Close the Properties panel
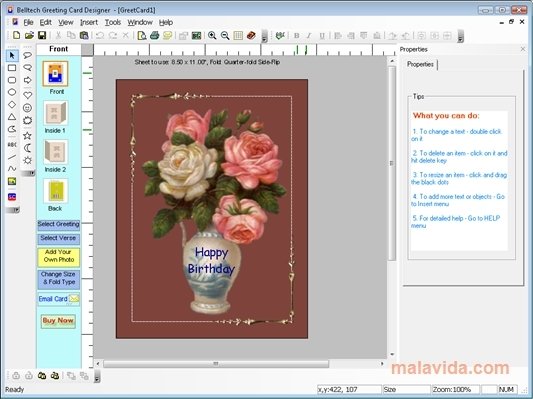The height and width of the screenshot is (399, 533). [523, 49]
